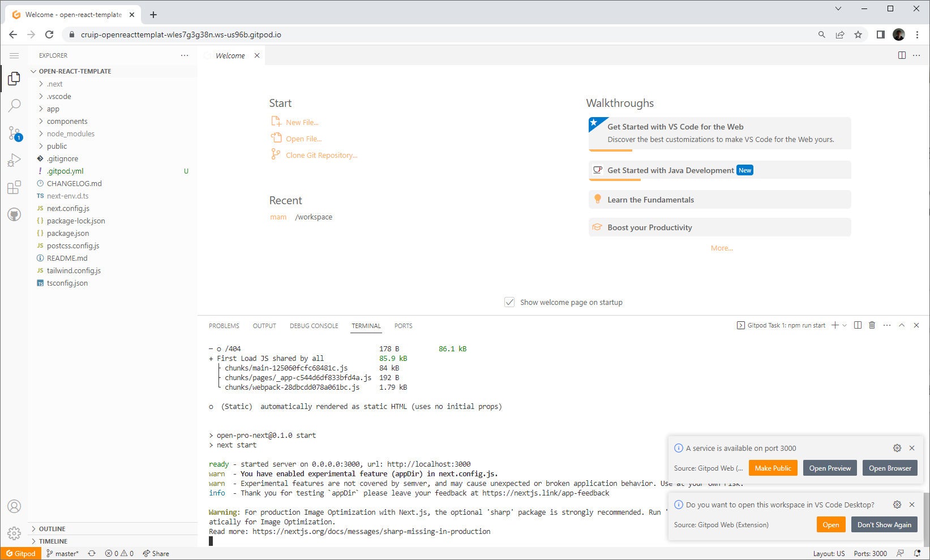Open the Explorer view in activity bar

point(14,79)
